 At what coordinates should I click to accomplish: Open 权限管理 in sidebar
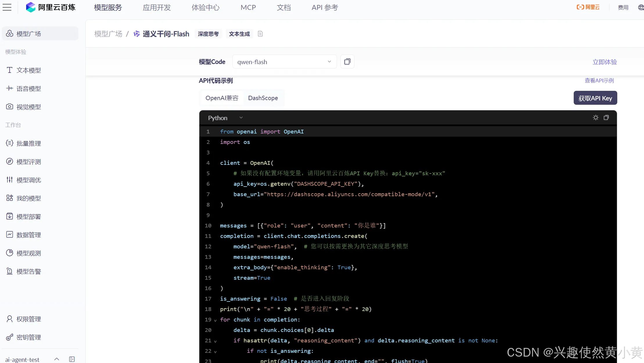click(x=40, y=319)
